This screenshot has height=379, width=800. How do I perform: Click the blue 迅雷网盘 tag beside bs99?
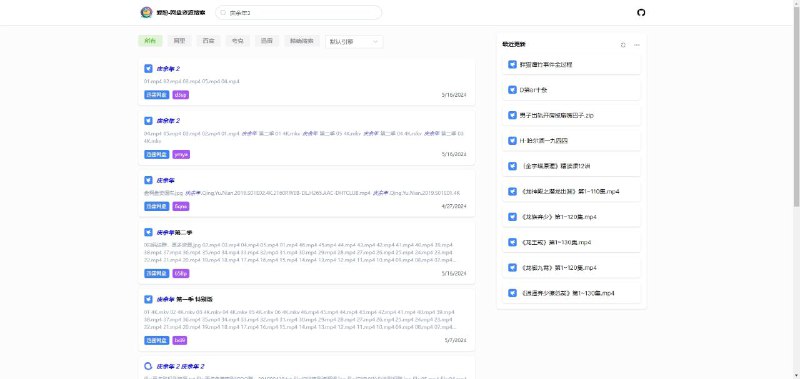point(157,340)
